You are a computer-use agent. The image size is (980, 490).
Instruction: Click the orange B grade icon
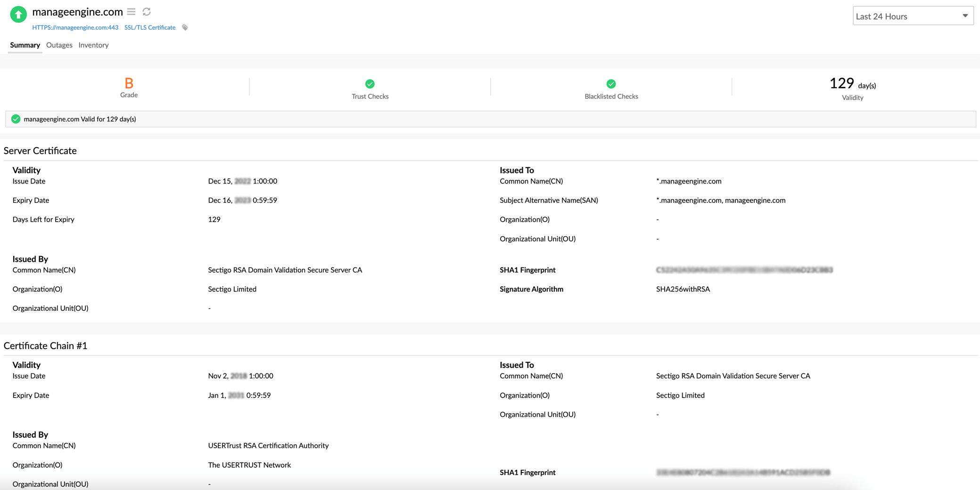pos(129,83)
